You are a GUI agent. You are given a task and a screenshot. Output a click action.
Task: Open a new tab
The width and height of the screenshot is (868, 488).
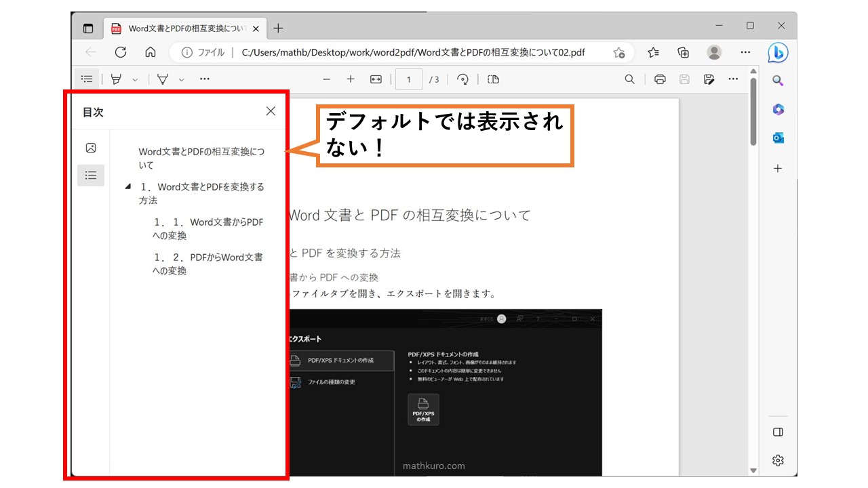coord(278,28)
